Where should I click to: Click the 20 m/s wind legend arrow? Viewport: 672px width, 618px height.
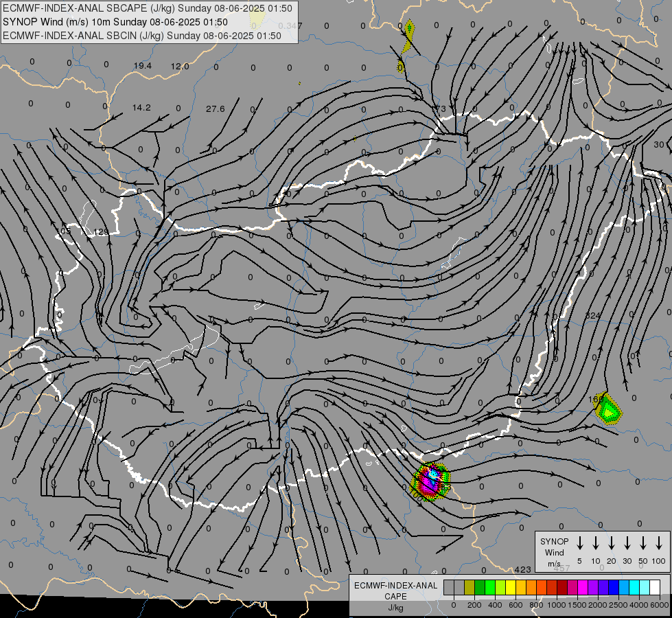click(x=612, y=542)
